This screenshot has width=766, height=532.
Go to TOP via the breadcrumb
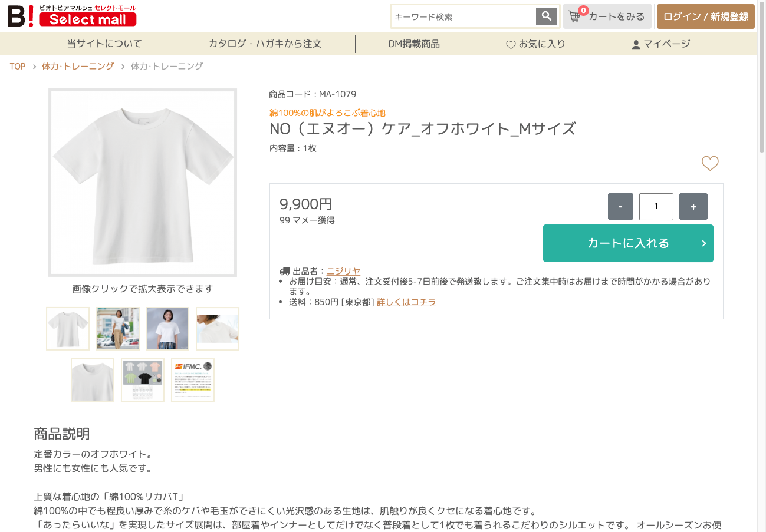17,66
